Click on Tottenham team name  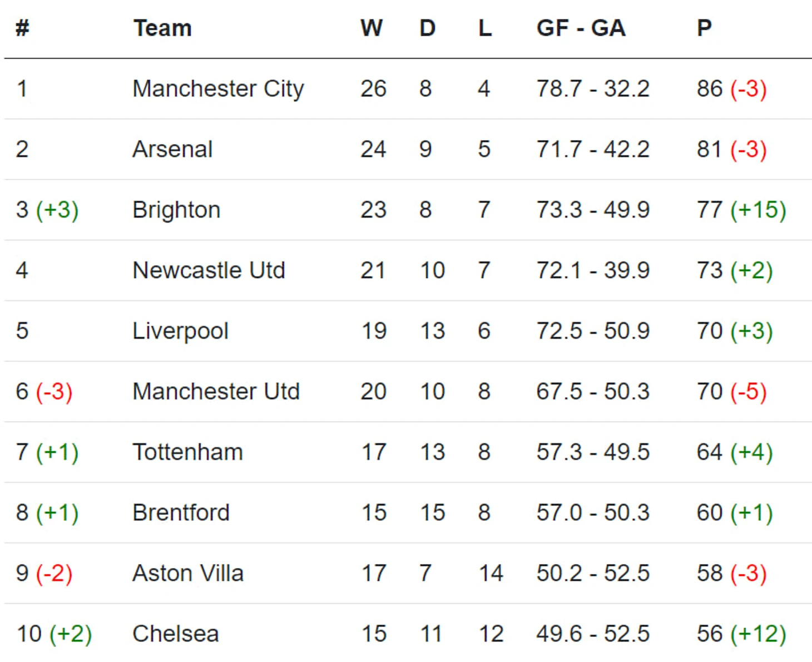(x=188, y=452)
